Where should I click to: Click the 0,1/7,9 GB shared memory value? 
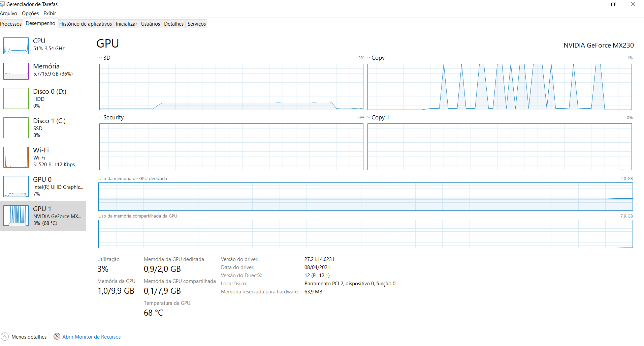coord(162,291)
